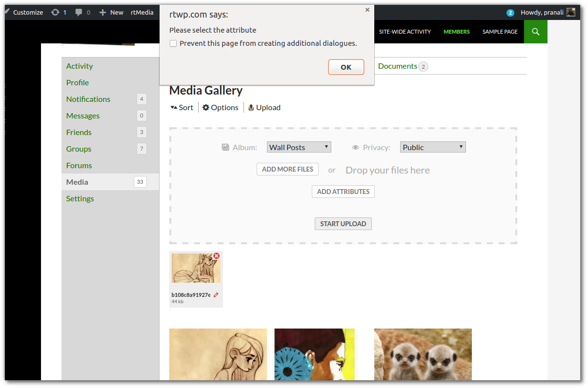Click the Add Attributes button
This screenshot has width=588, height=388.
pyautogui.click(x=343, y=192)
